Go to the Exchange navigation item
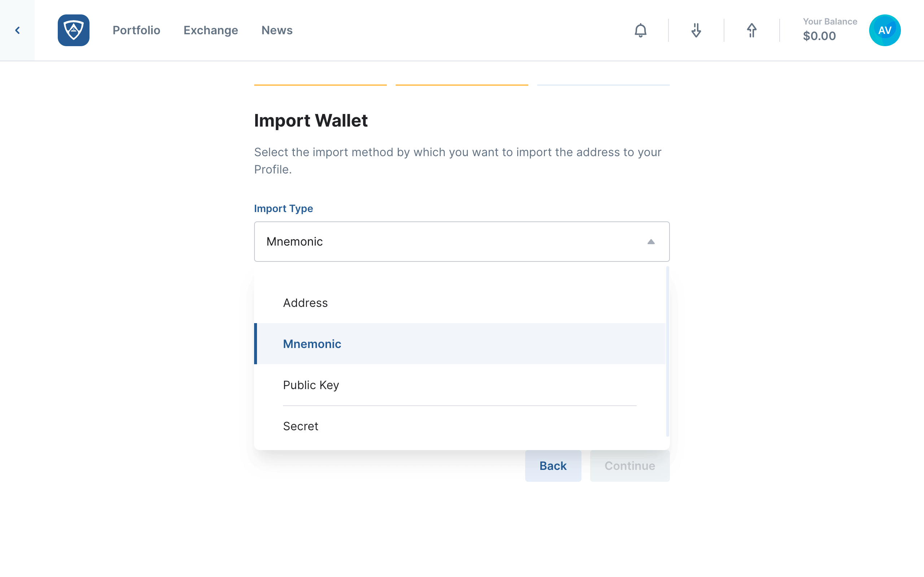 [211, 30]
